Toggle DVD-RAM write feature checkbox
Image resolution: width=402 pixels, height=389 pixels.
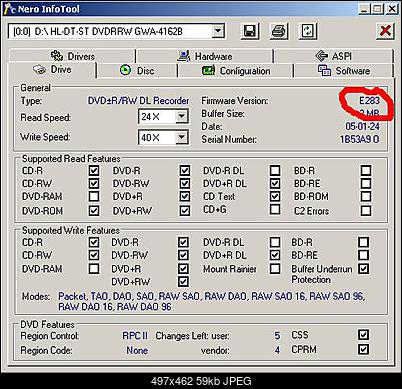click(x=94, y=268)
